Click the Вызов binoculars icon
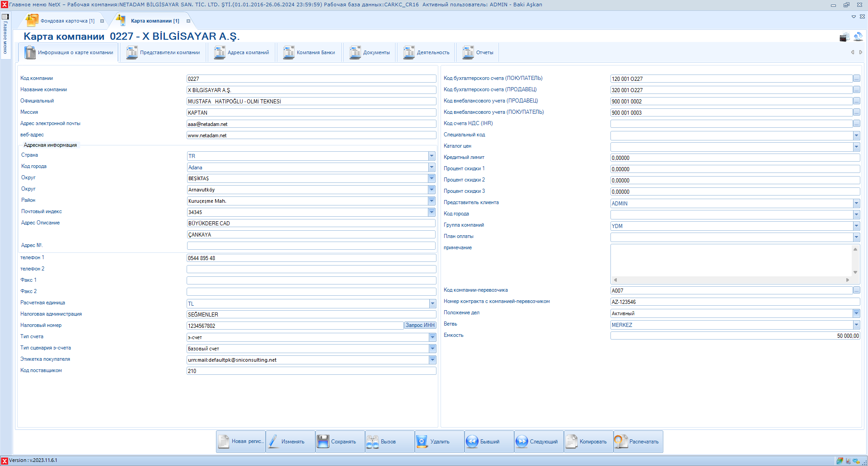The image size is (868, 466). (x=373, y=442)
